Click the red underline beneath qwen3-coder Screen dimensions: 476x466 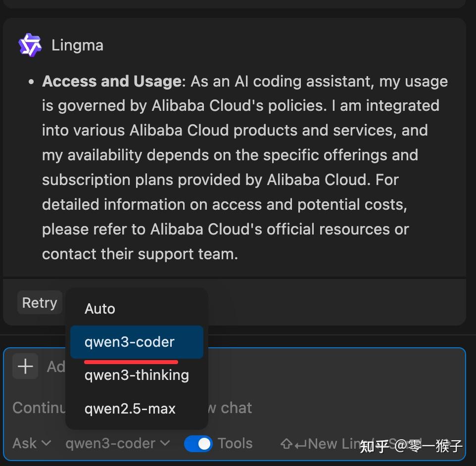[x=131, y=362]
